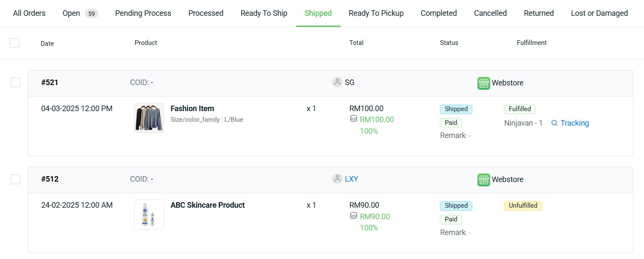Click the Webstore icon on order #521
Image resolution: width=644 pixels, height=259 pixels.
(483, 83)
